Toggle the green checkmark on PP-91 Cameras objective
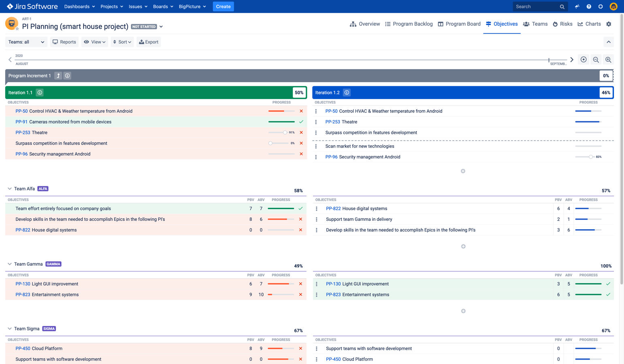The width and height of the screenshot is (624, 364). (x=301, y=121)
